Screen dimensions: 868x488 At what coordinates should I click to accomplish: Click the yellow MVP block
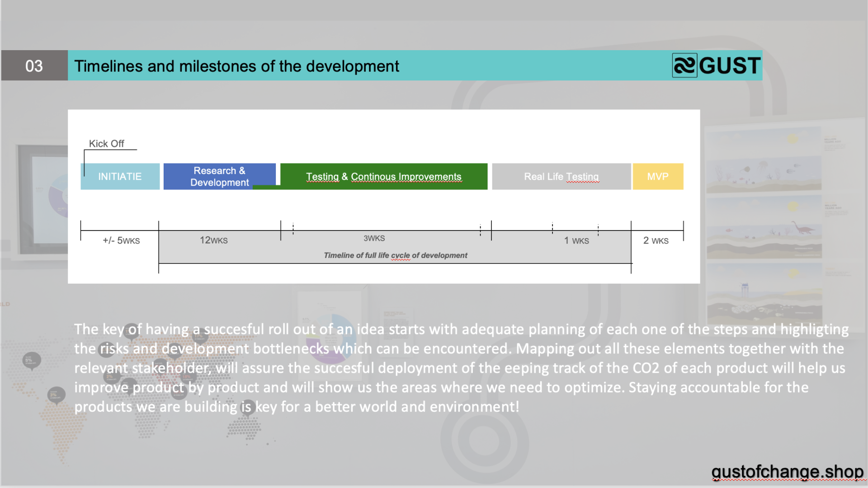pos(658,177)
